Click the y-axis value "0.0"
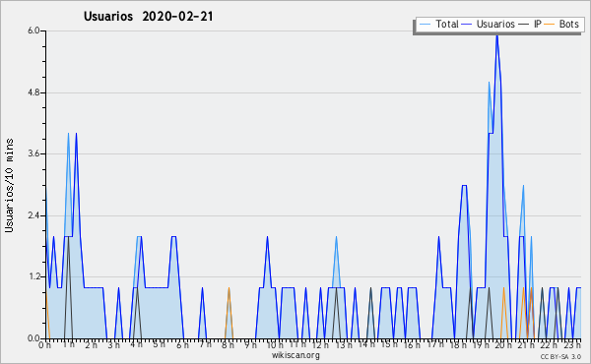Viewport: 591px width, 364px height. (33, 338)
